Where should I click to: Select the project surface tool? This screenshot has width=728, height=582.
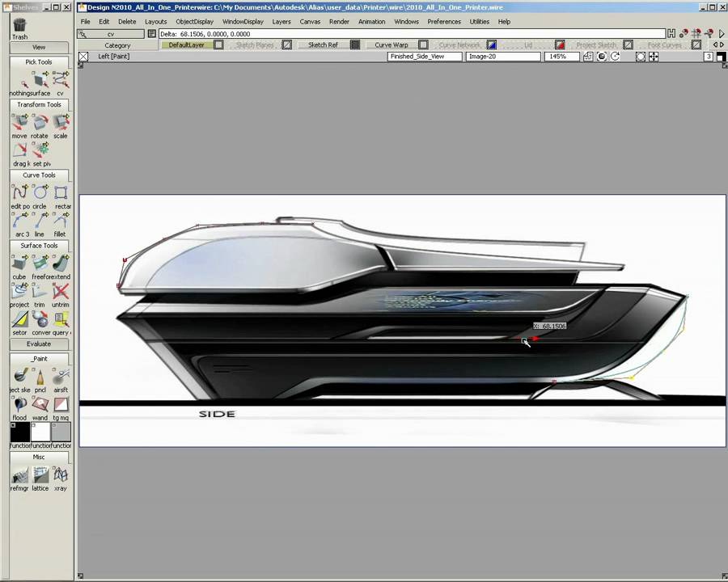pos(19,291)
